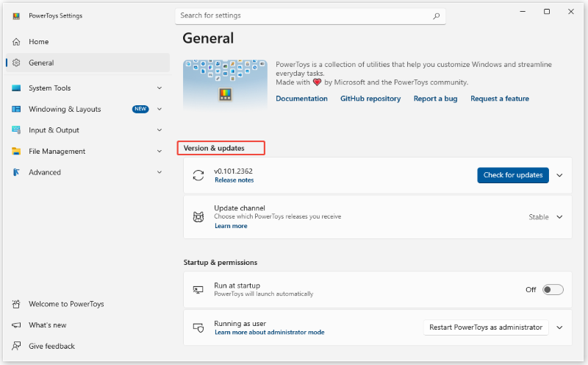
Task: Click the PowerToys banner image
Action: (x=226, y=85)
